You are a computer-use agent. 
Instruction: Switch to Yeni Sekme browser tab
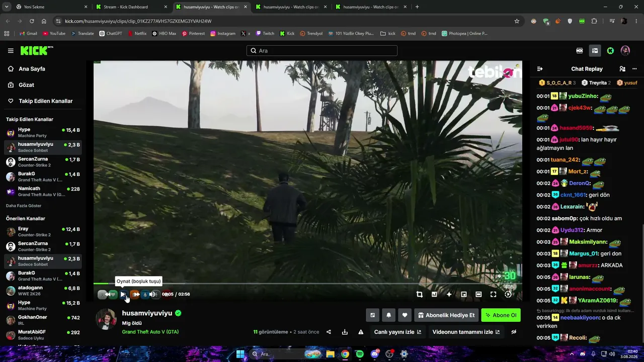pos(51,7)
